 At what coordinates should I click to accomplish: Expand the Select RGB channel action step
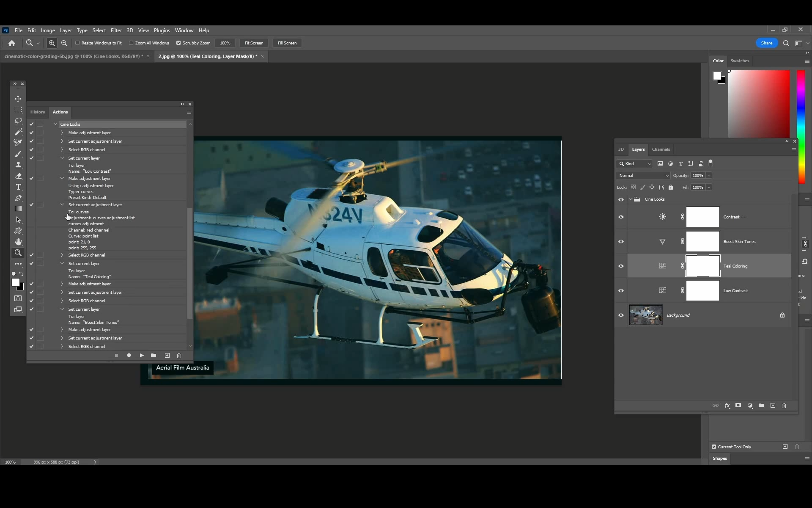pyautogui.click(x=62, y=149)
